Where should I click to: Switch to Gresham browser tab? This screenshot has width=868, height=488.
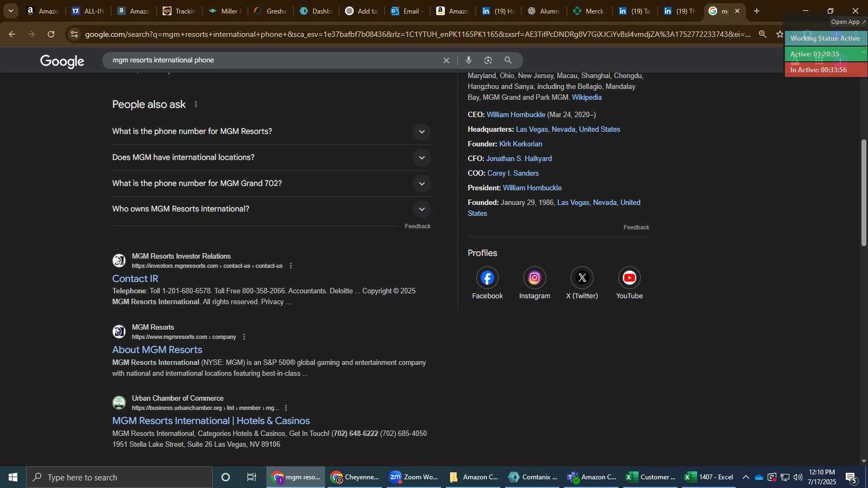tap(270, 11)
